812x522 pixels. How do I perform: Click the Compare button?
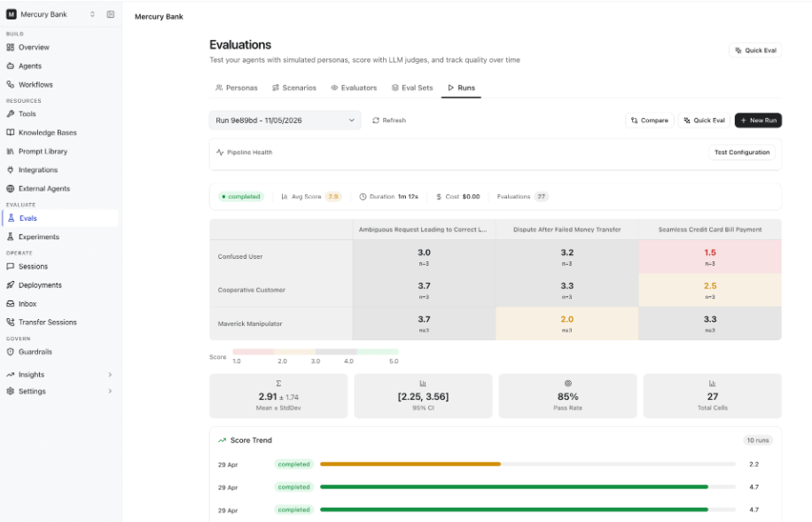[650, 121]
